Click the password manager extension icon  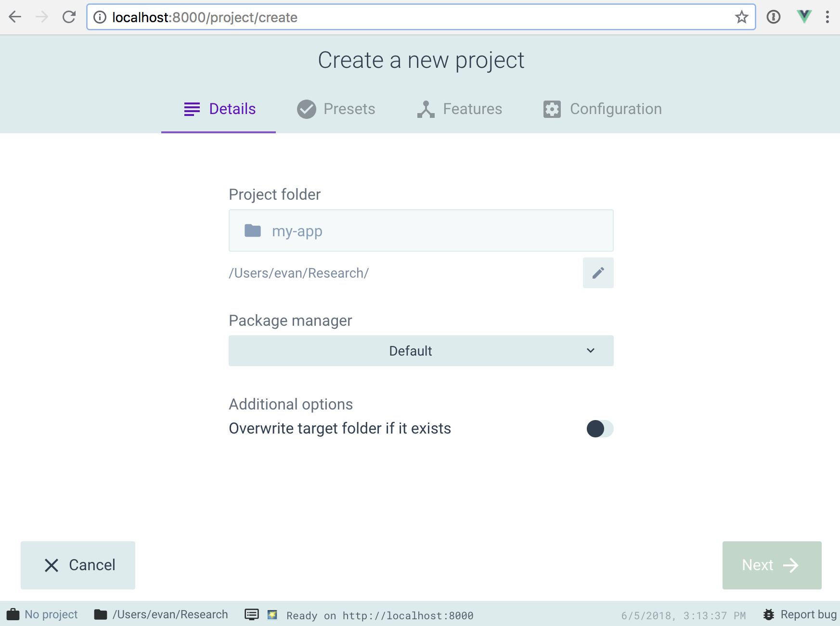point(773,17)
